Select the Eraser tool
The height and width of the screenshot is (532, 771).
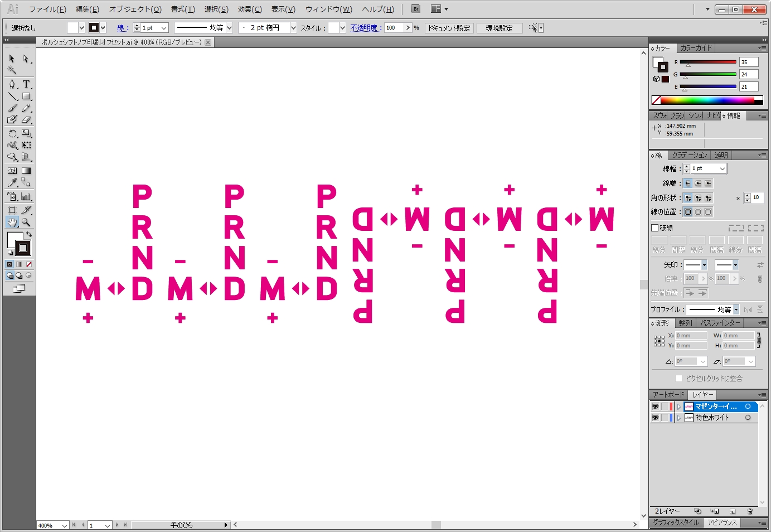(x=26, y=120)
